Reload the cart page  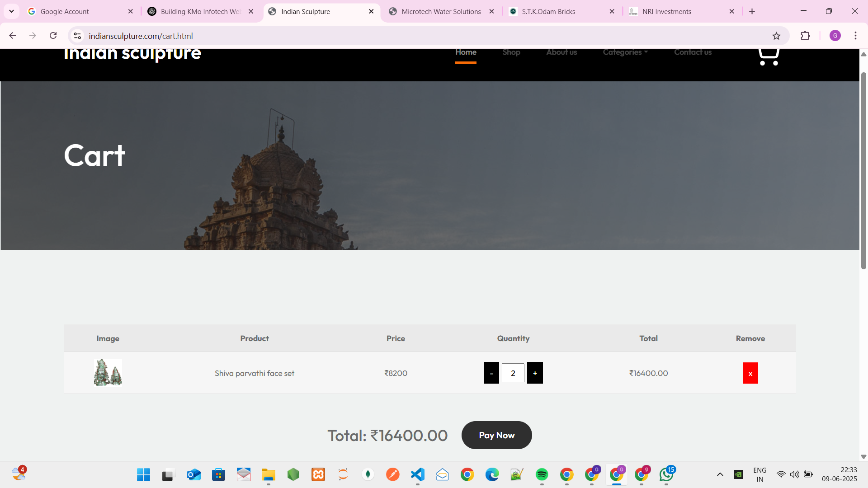pos(53,36)
